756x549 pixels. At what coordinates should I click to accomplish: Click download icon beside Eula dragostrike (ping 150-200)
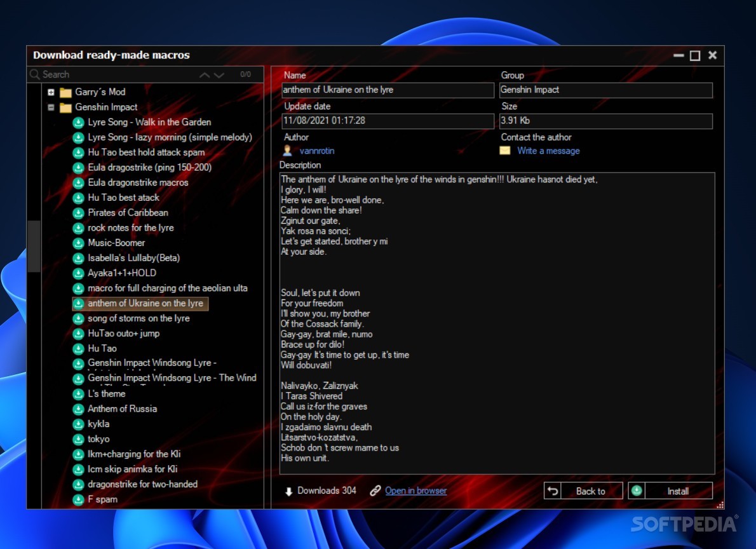[78, 167]
